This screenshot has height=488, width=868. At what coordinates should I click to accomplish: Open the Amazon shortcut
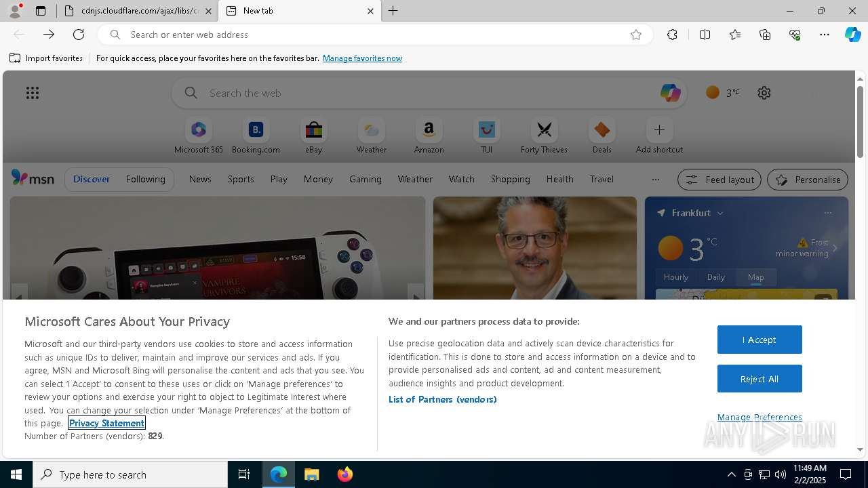pyautogui.click(x=429, y=136)
